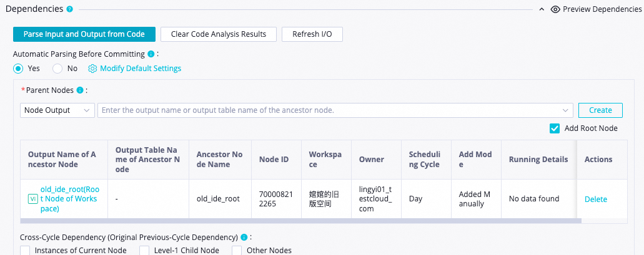Collapse the Dependencies section with the chevron
644x255 pixels.
point(542,9)
